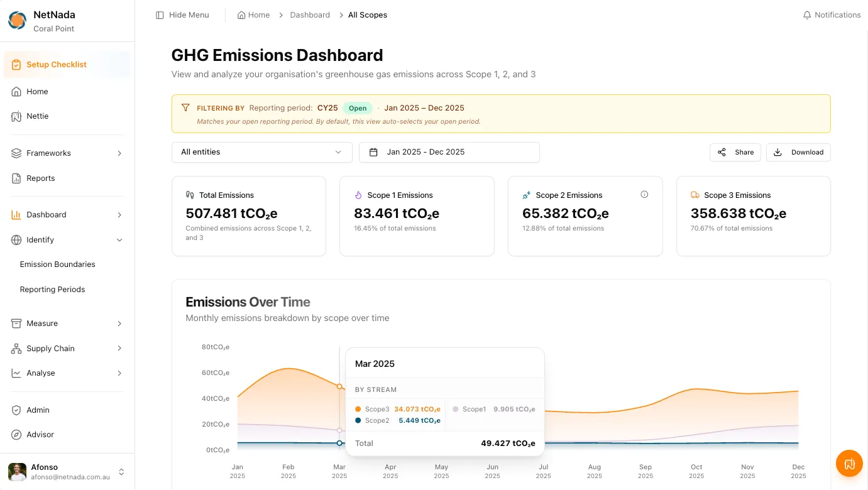Click the Notifications button text

pyautogui.click(x=838, y=15)
